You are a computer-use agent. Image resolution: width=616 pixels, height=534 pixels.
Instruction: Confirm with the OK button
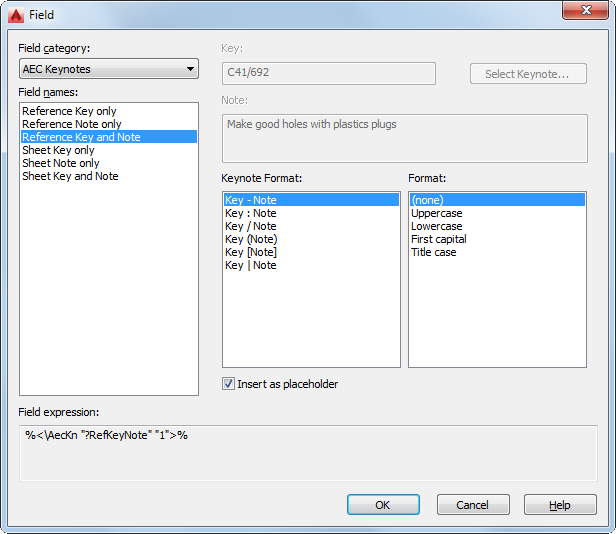tap(383, 505)
